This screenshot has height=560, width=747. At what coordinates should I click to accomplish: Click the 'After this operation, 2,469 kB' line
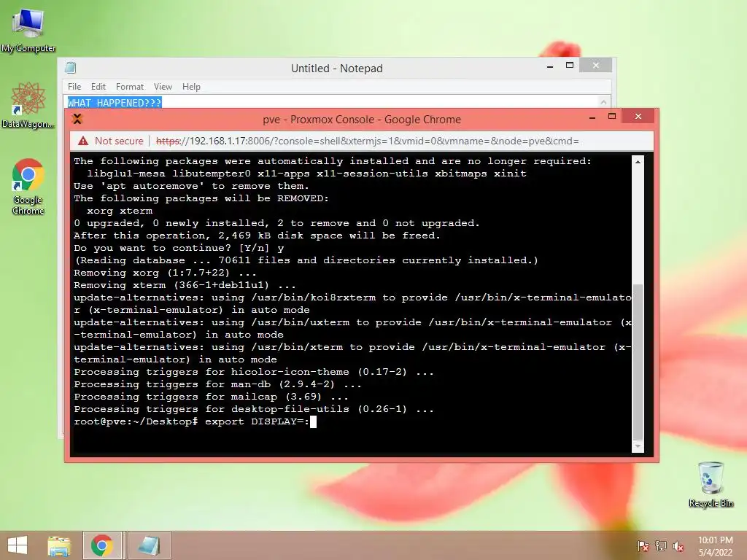[257, 236]
